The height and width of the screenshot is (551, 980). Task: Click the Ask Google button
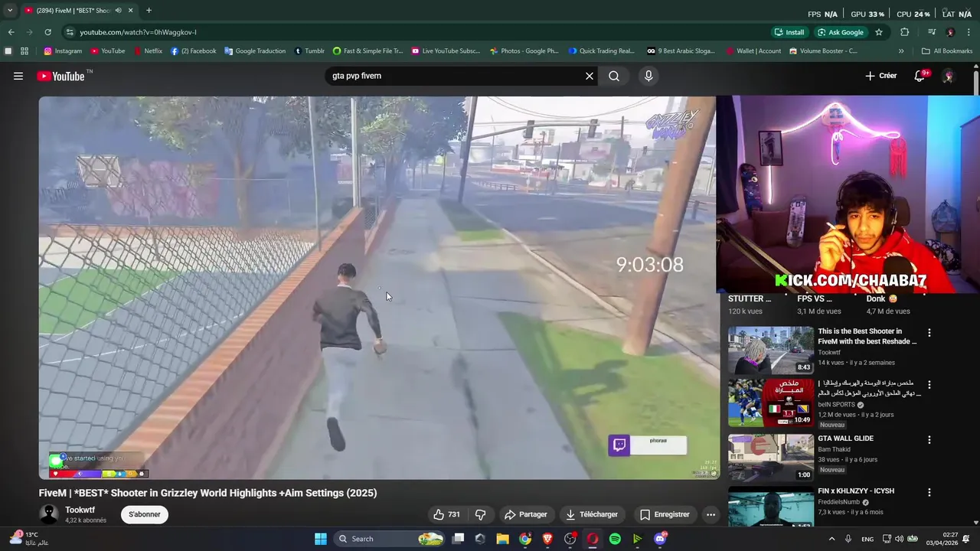[x=840, y=32]
